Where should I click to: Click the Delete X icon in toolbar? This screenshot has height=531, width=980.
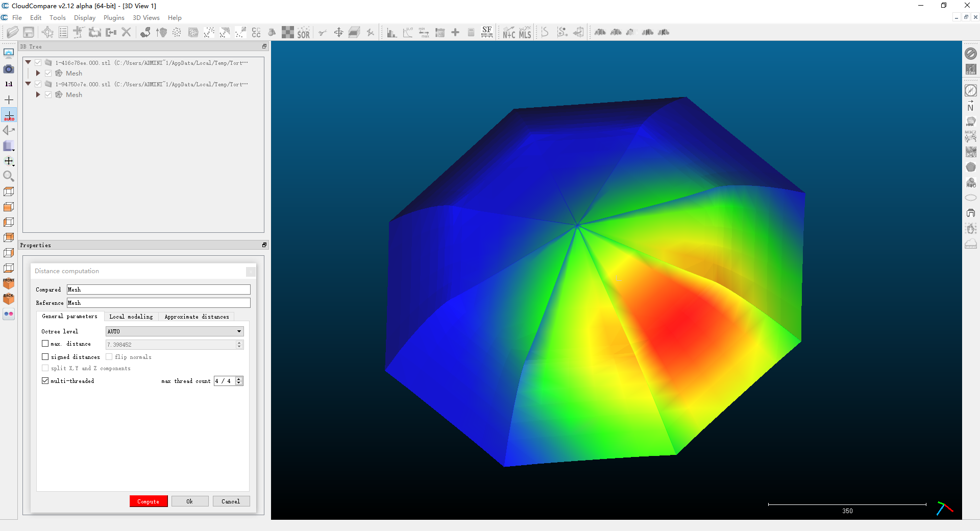(x=126, y=32)
